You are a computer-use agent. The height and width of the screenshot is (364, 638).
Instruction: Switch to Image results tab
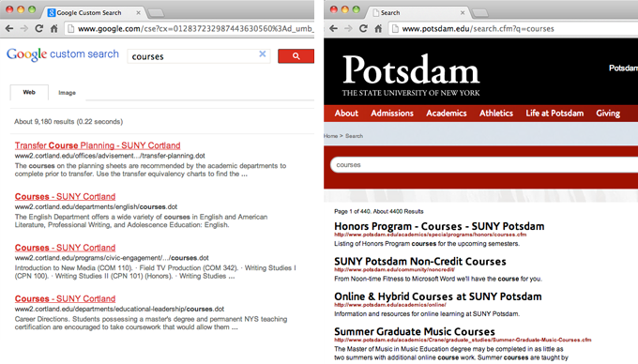point(68,93)
